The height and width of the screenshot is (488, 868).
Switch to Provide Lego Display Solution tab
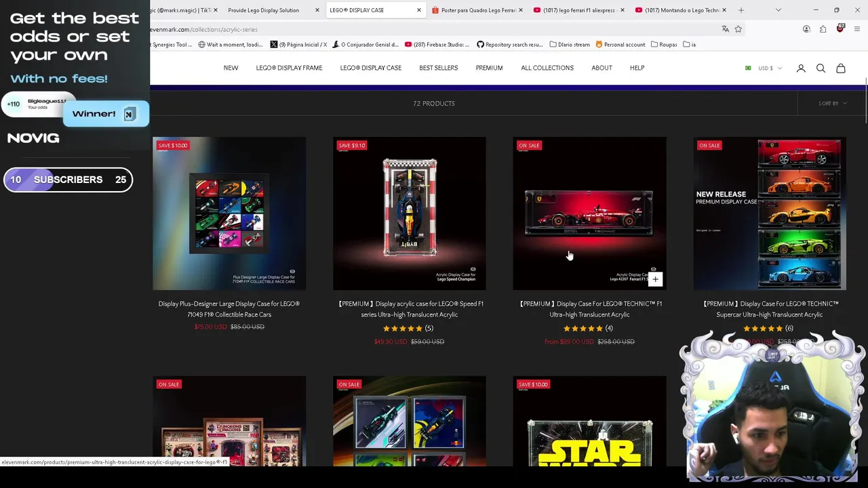coord(264,10)
